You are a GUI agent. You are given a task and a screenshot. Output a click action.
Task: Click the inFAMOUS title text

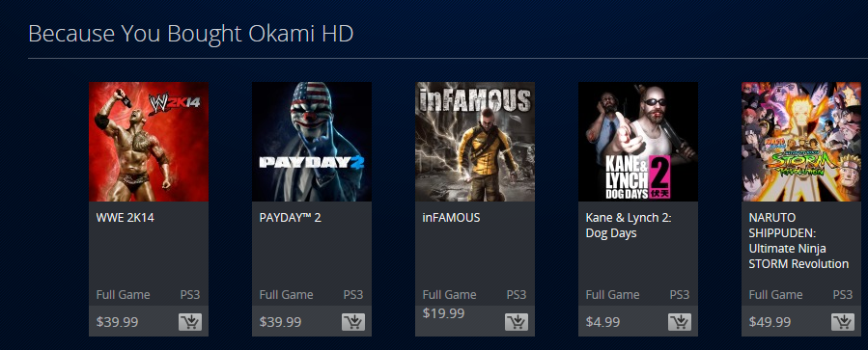(x=451, y=218)
